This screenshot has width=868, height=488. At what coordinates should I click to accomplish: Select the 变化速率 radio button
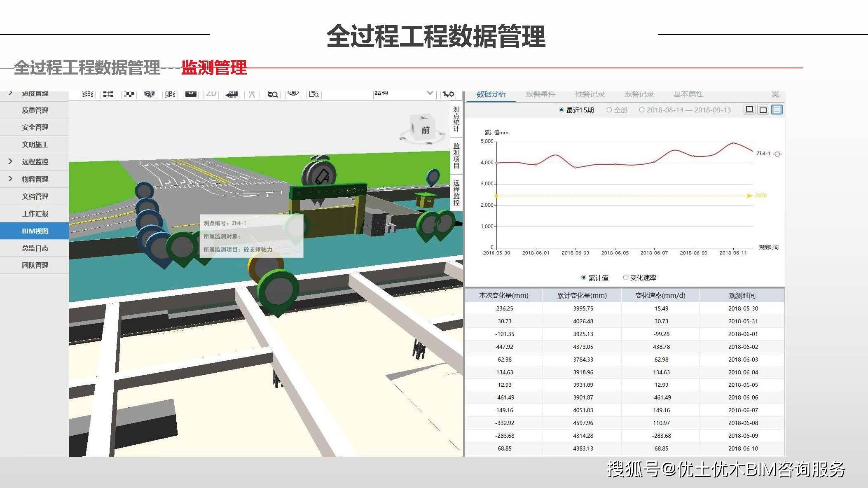625,278
